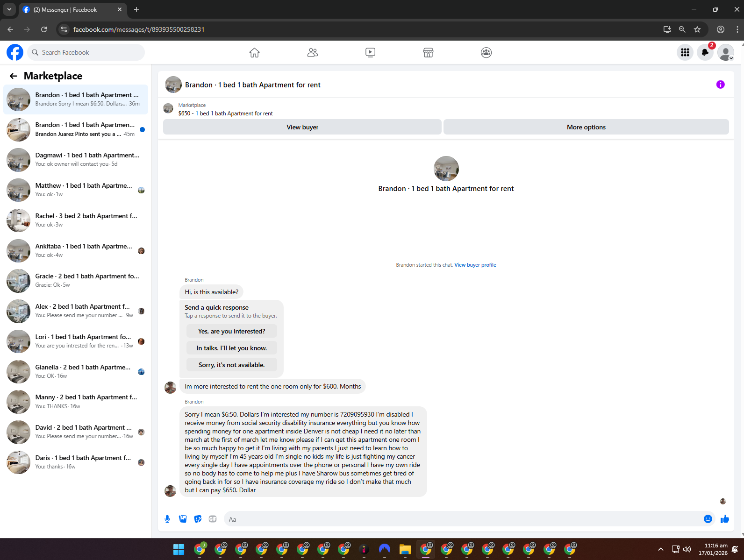Open the emoji picker in message box
Viewport: 744px width, 560px height.
(x=708, y=519)
